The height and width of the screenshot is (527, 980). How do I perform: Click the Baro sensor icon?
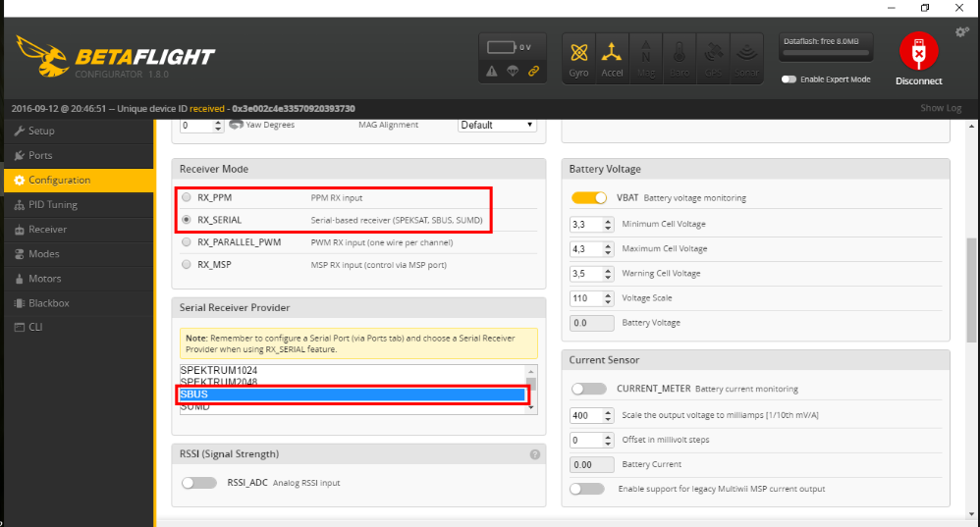tap(679, 57)
